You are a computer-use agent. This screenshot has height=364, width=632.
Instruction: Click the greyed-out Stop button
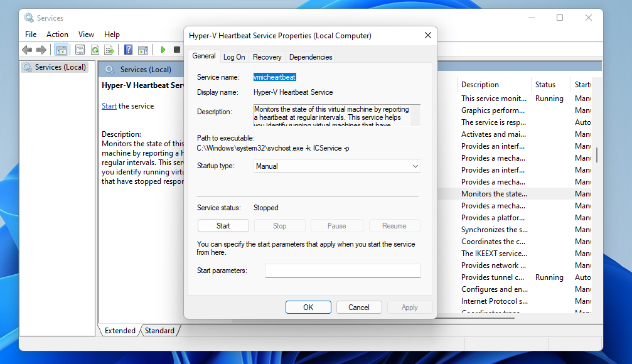[x=279, y=226]
